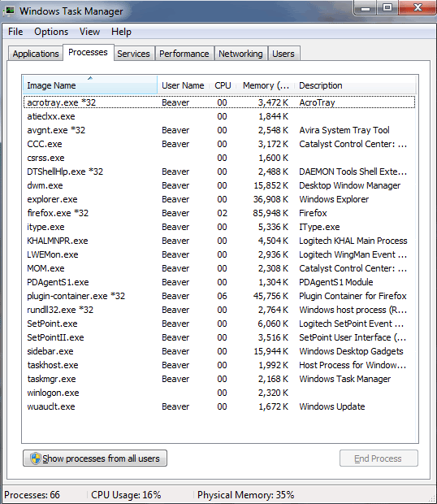Switch to the Performance tab

[x=184, y=54]
